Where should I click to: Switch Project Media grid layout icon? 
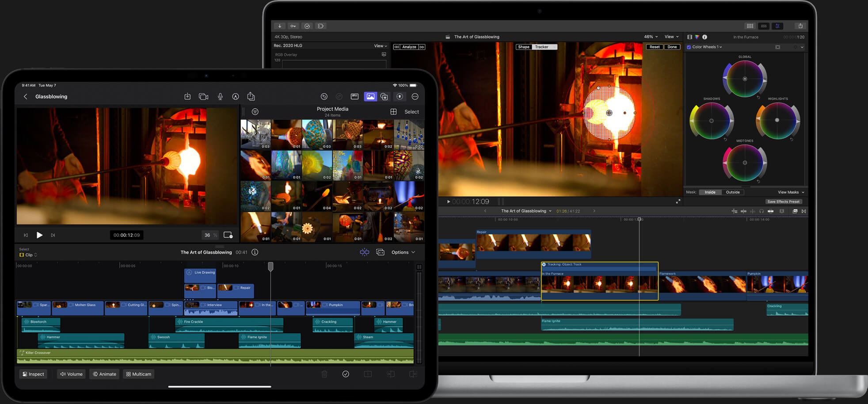click(393, 112)
